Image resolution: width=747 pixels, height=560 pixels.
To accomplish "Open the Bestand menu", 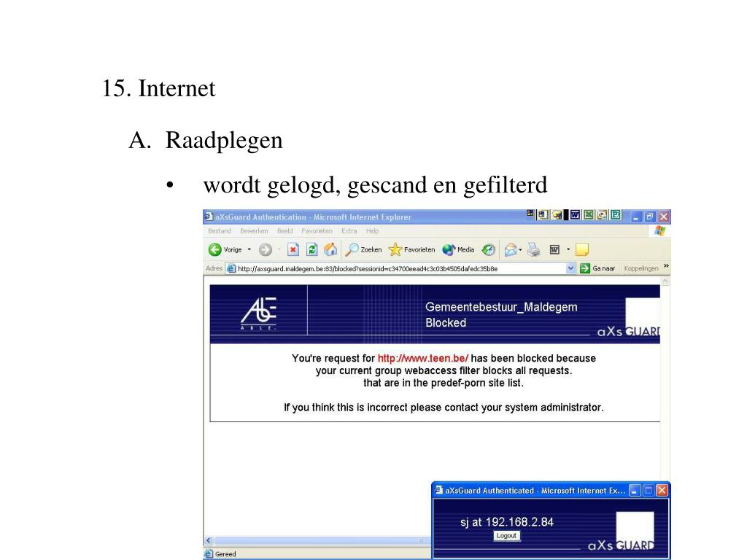I will point(220,231).
